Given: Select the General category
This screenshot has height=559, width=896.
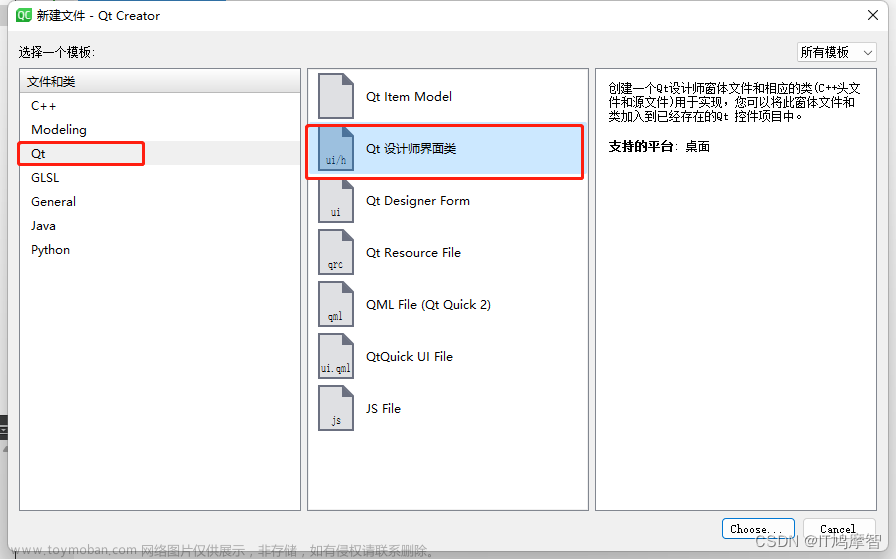Looking at the screenshot, I should [x=160, y=202].
